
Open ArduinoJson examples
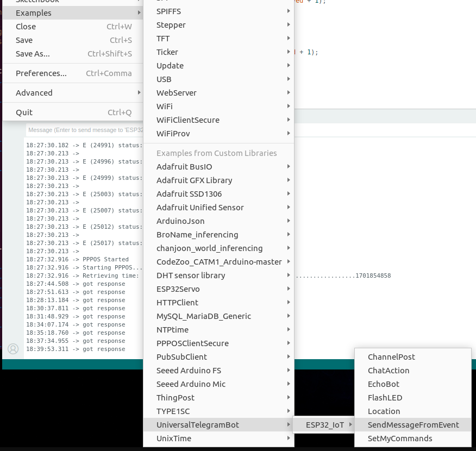[x=218, y=221]
